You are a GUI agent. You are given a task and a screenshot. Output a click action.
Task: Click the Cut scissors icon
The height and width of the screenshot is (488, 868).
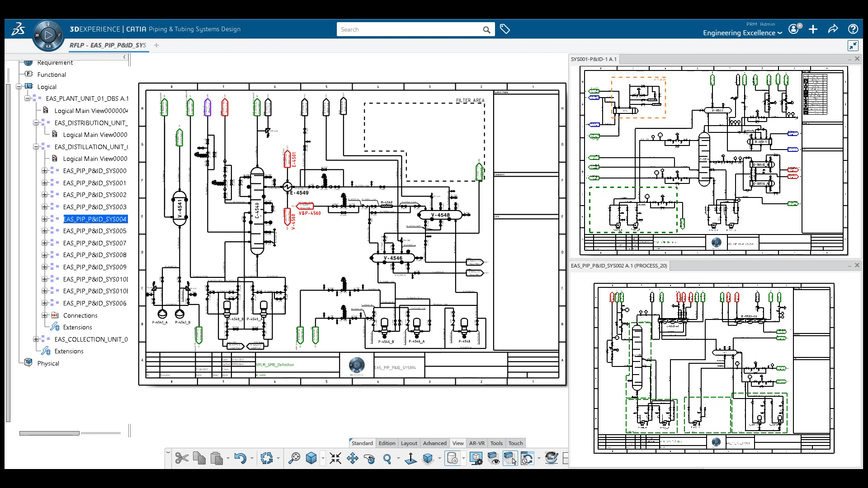[x=182, y=458]
